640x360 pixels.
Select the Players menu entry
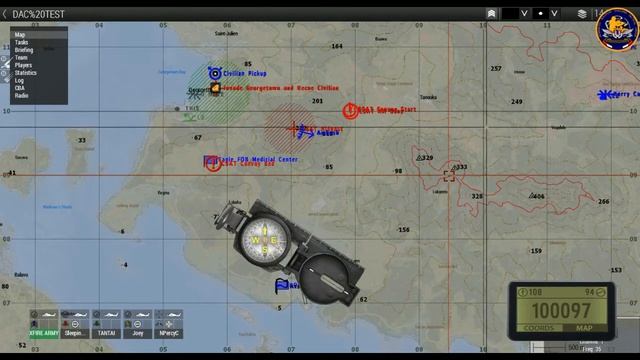click(39, 65)
